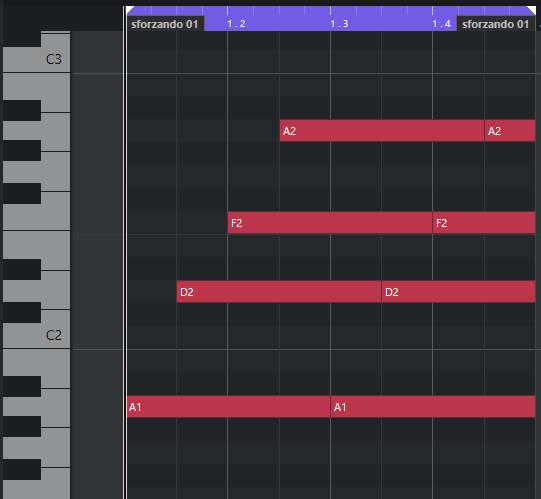Select the first A1 note at bar start
The image size is (541, 499).
tap(228, 407)
